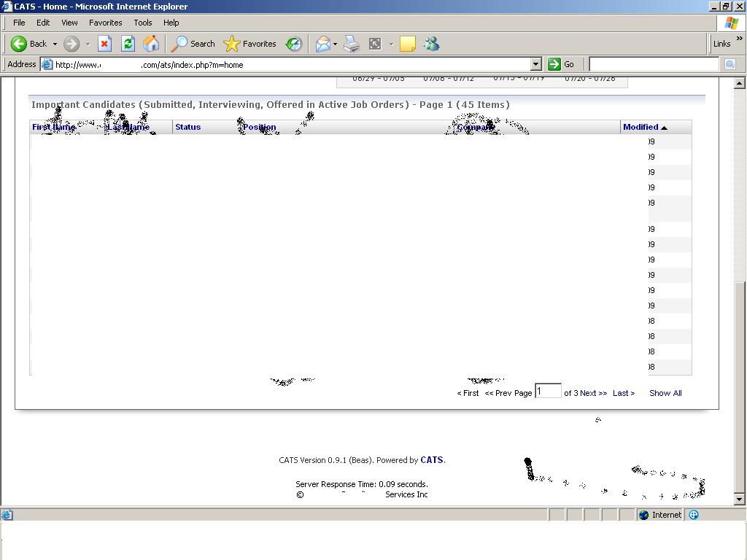This screenshot has height=560, width=747.
Task: Sort candidates by the Modified column
Action: pos(640,127)
